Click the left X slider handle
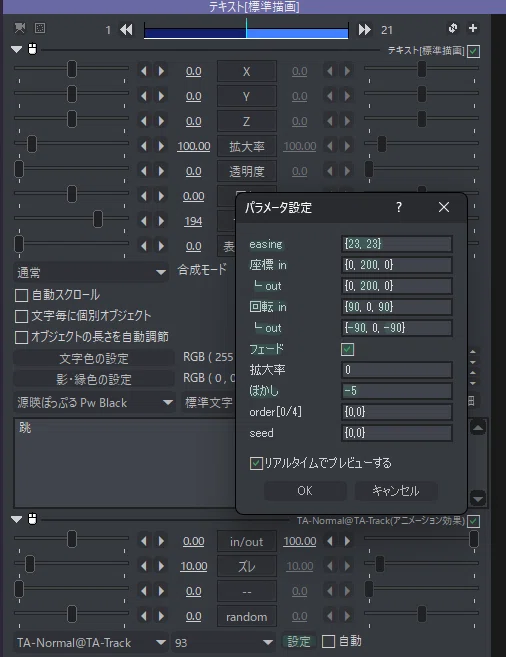Screen dimensions: 506x657 [x=72, y=69]
